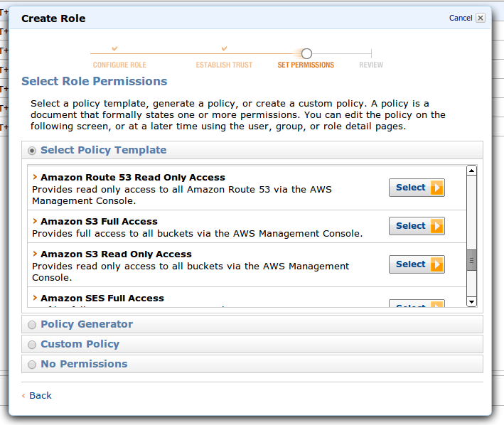Click the Configure Role checkmark step icon

pos(115,48)
